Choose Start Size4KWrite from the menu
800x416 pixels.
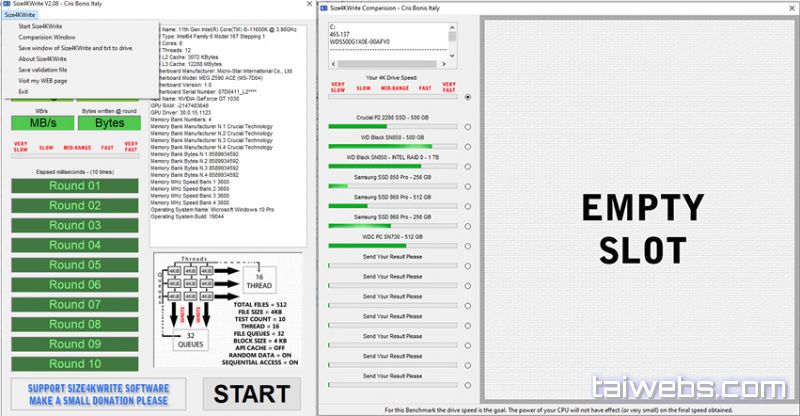pyautogui.click(x=40, y=26)
